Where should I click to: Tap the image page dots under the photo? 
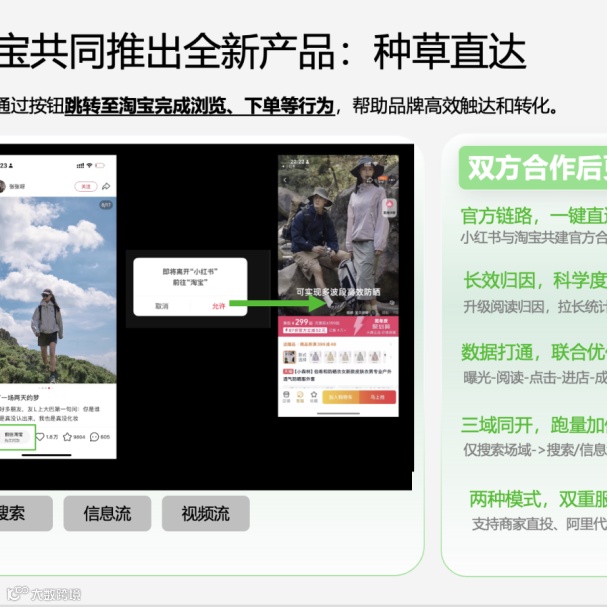click(46, 388)
